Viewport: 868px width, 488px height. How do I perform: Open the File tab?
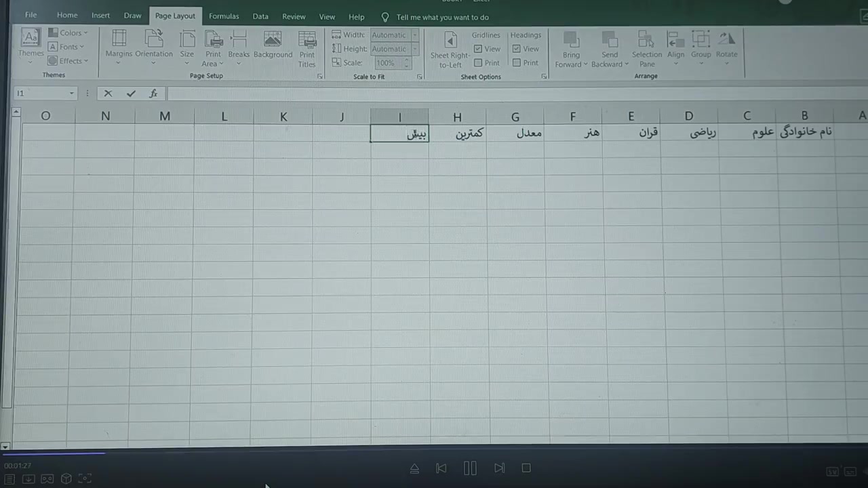(x=31, y=16)
